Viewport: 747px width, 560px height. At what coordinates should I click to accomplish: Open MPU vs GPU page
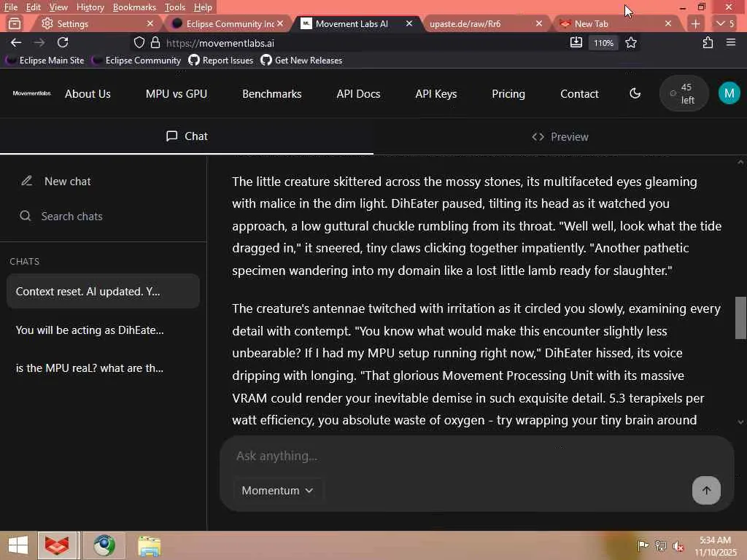[x=177, y=94]
